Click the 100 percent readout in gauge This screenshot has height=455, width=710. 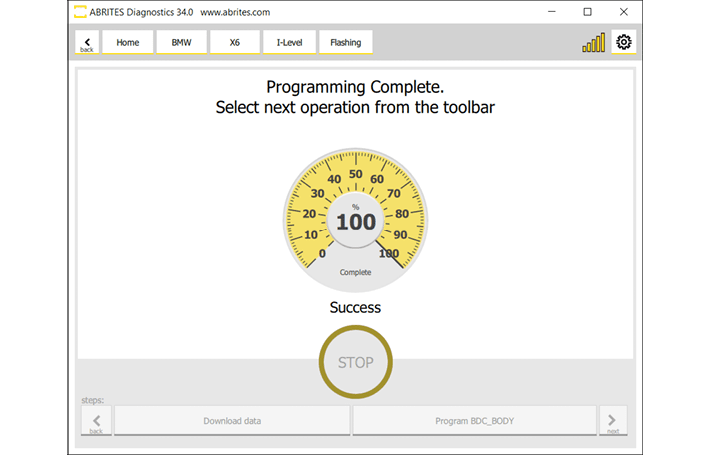[355, 222]
